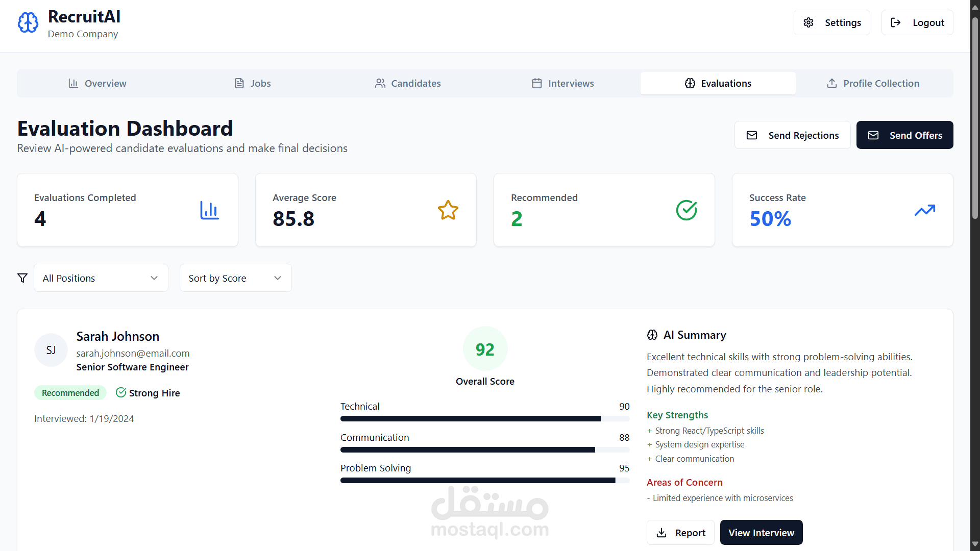Click the brain icon beside AI Summary

(x=652, y=335)
